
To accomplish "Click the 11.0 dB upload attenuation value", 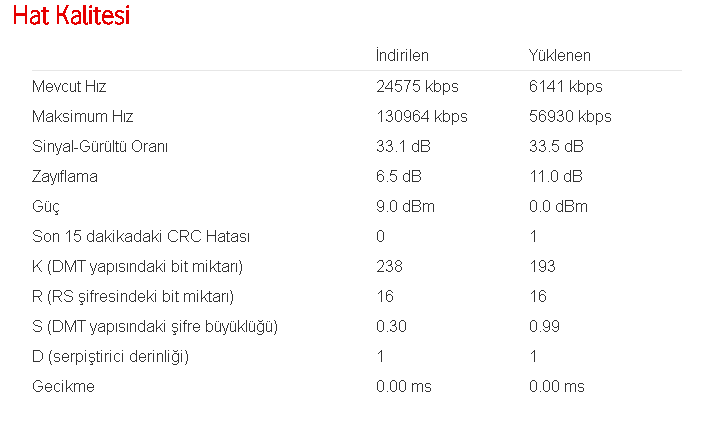I will (x=556, y=176).
